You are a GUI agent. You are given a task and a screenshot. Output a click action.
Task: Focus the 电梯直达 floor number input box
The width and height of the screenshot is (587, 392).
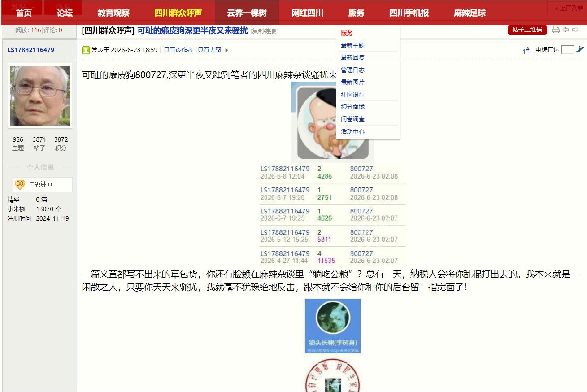[x=567, y=50]
